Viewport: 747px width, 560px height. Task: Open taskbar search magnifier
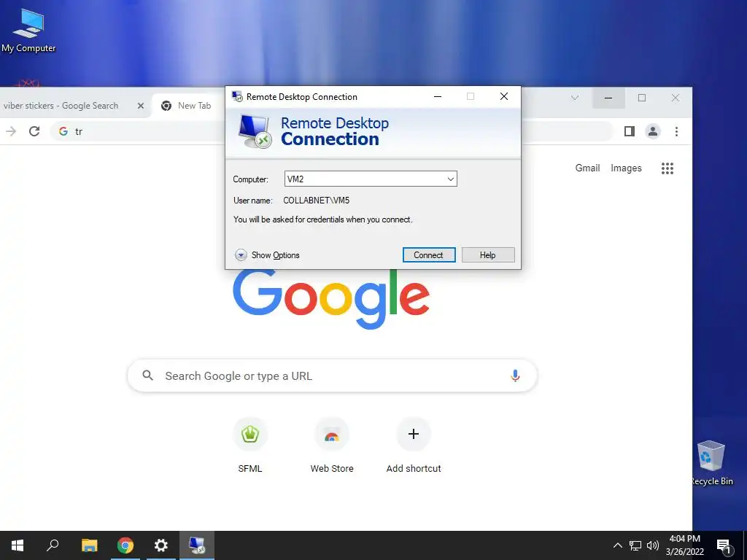(53, 545)
